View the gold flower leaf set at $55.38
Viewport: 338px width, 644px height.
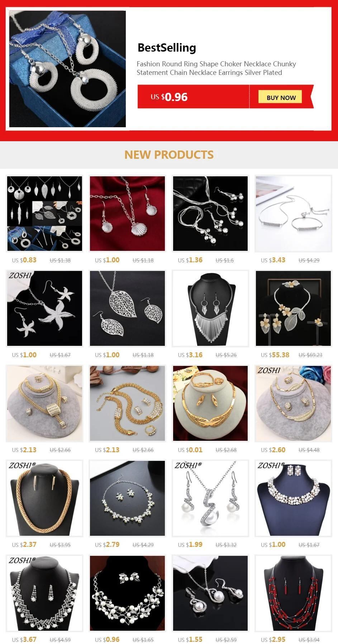[x=293, y=308]
